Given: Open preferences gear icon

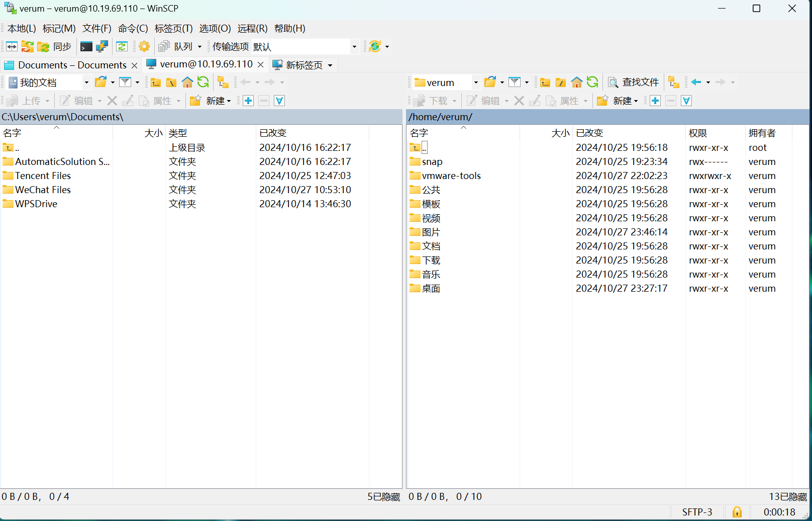Looking at the screenshot, I should 144,47.
